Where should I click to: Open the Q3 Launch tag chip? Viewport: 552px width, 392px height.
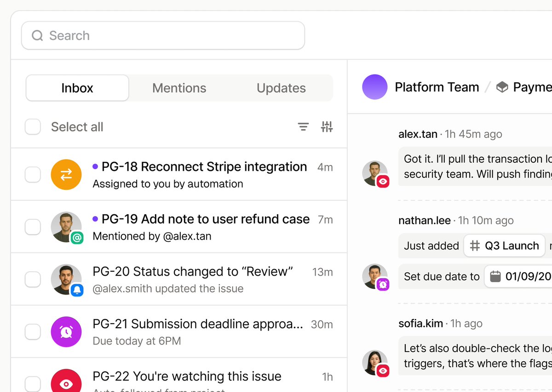[x=504, y=246]
